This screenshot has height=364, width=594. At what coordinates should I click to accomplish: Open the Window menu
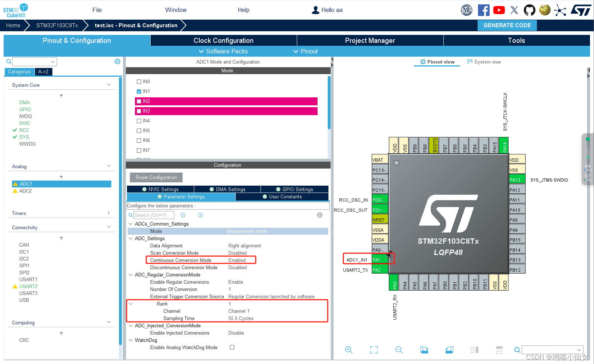coord(176,10)
